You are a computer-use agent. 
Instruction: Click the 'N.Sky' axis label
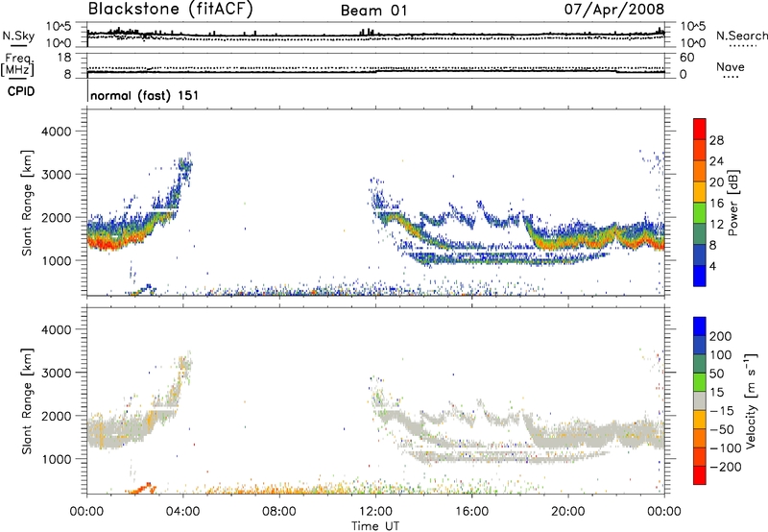18,36
